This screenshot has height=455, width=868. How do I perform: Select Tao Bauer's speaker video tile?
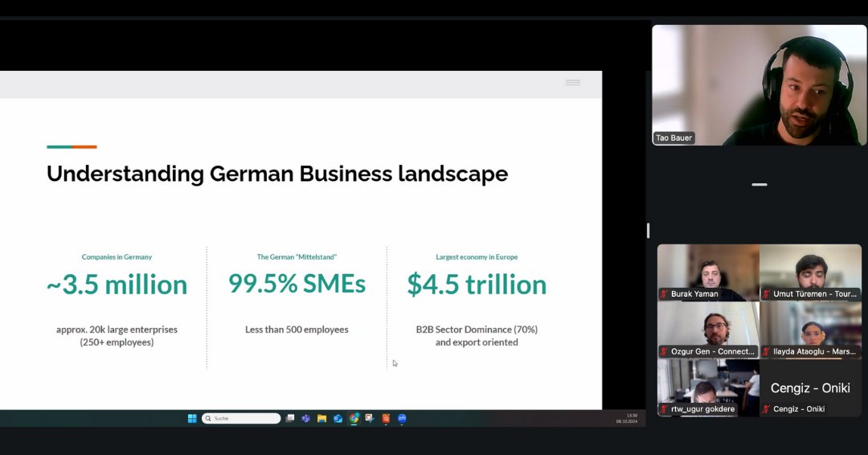point(759,85)
